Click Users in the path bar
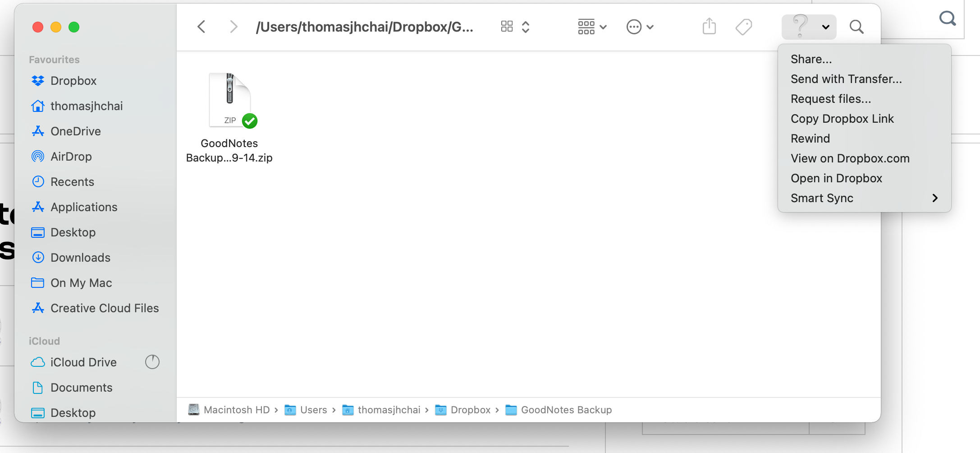The height and width of the screenshot is (453, 980). 306,410
